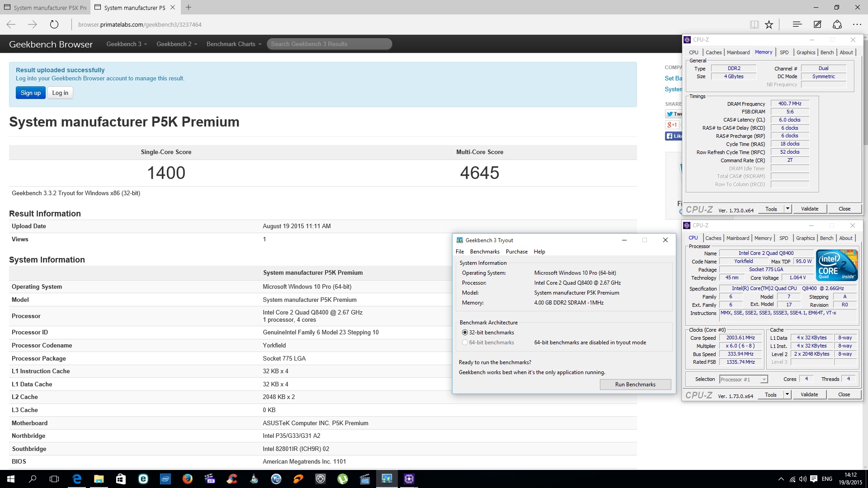Viewport: 868px width, 488px height.
Task: Open uTorrent from taskbar
Action: coord(343,479)
